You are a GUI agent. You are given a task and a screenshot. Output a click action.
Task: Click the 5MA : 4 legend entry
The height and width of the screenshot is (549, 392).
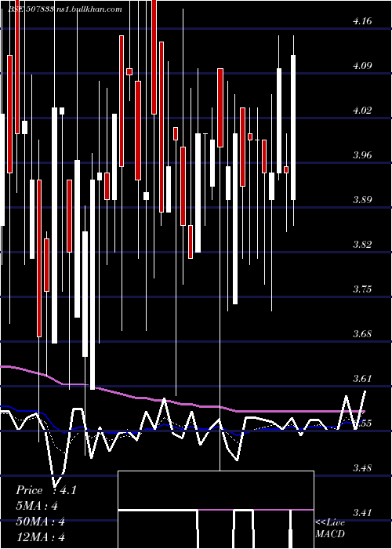pyautogui.click(x=36, y=506)
